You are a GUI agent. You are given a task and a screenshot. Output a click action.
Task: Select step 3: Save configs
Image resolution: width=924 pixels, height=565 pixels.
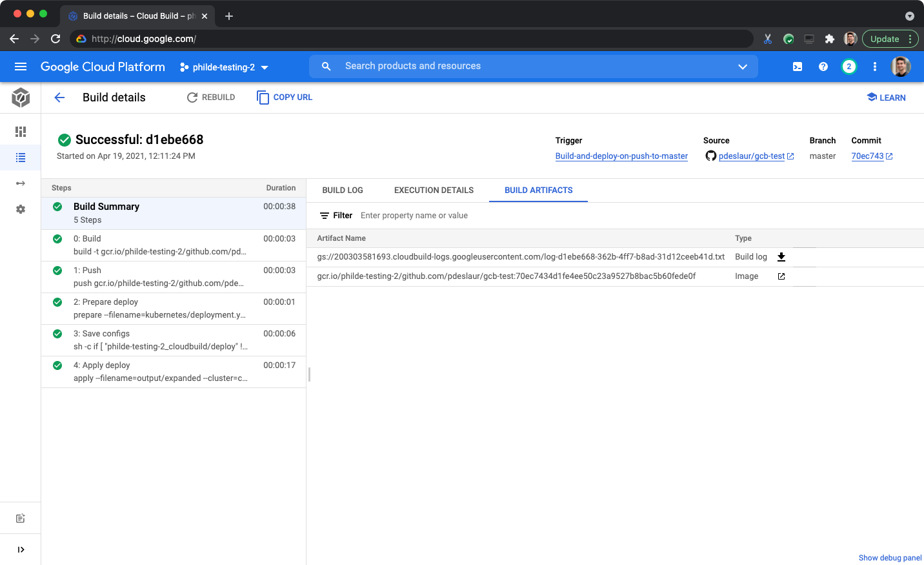(174, 340)
